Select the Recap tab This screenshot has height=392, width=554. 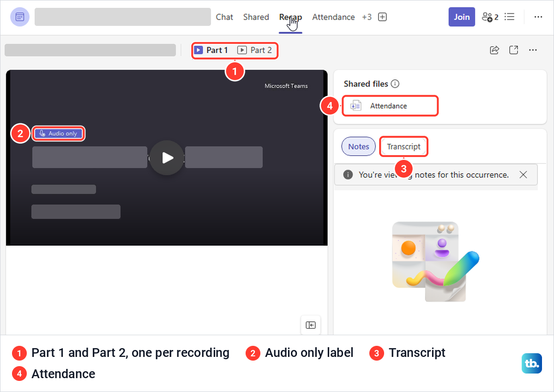(290, 17)
